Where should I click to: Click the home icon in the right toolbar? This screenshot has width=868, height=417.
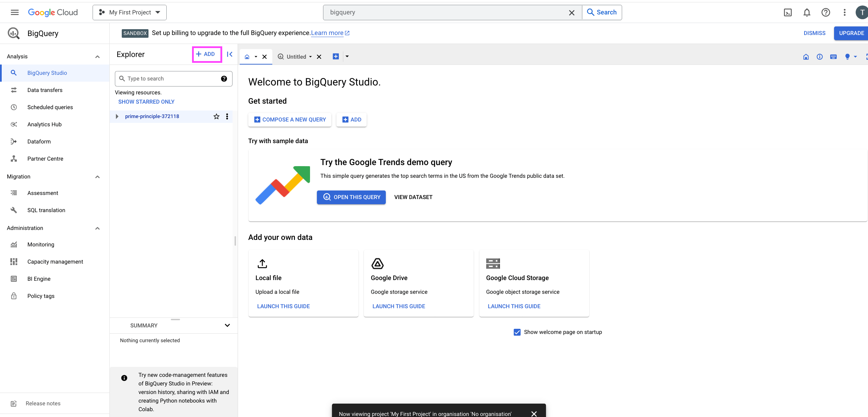[x=806, y=57]
